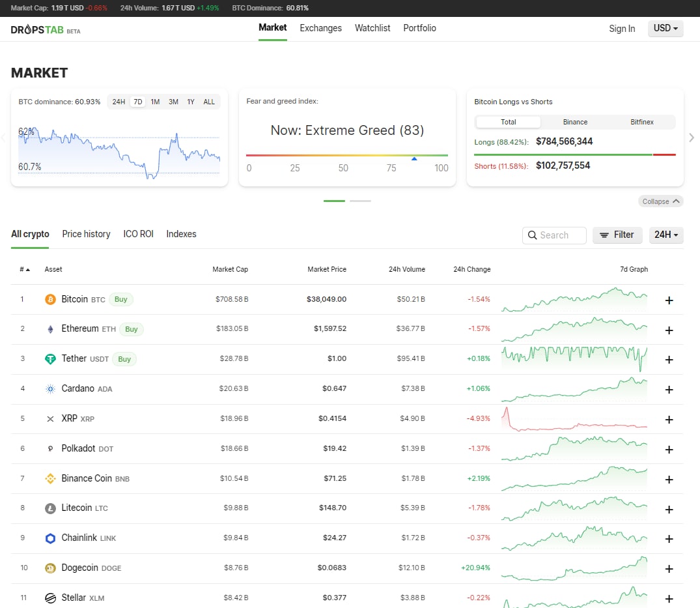
Task: Click the Tether coin icon
Action: pyautogui.click(x=50, y=359)
